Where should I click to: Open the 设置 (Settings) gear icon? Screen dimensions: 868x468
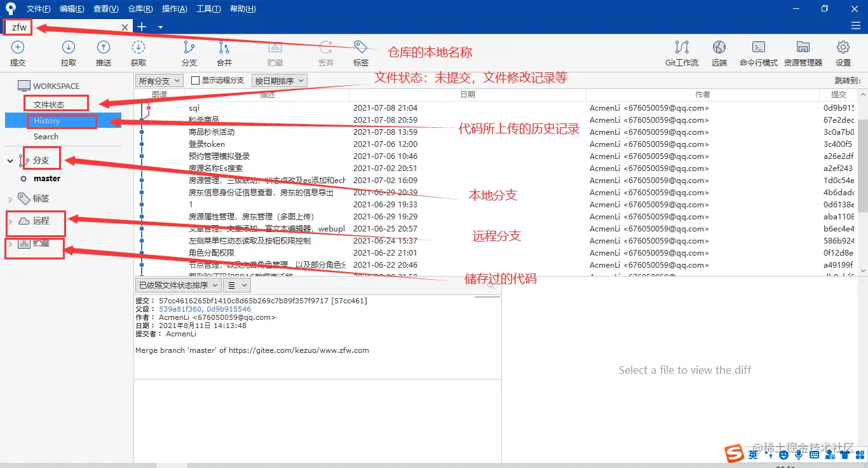[x=843, y=47]
